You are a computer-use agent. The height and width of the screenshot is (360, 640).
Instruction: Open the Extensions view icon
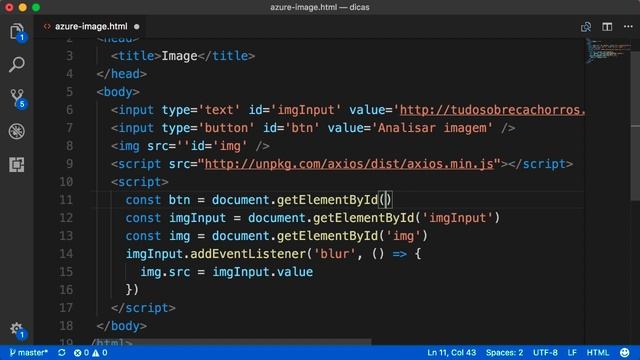(x=17, y=165)
